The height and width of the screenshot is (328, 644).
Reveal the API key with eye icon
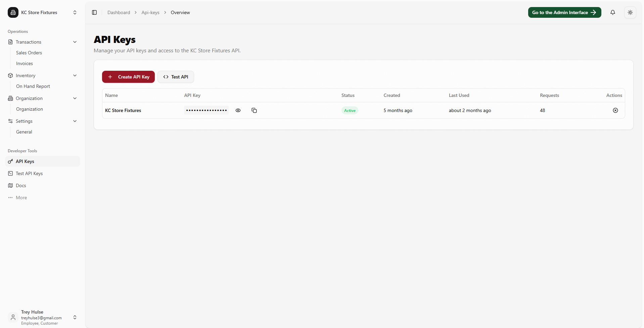238,110
